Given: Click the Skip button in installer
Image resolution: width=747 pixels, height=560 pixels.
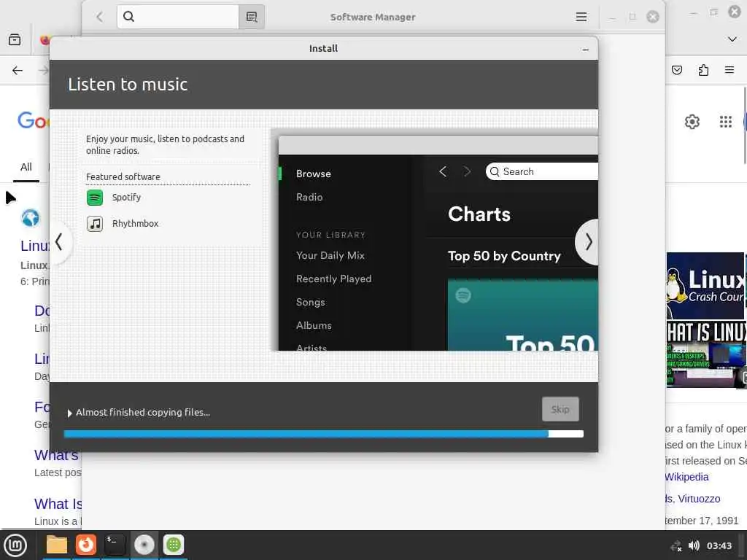Looking at the screenshot, I should click(560, 409).
